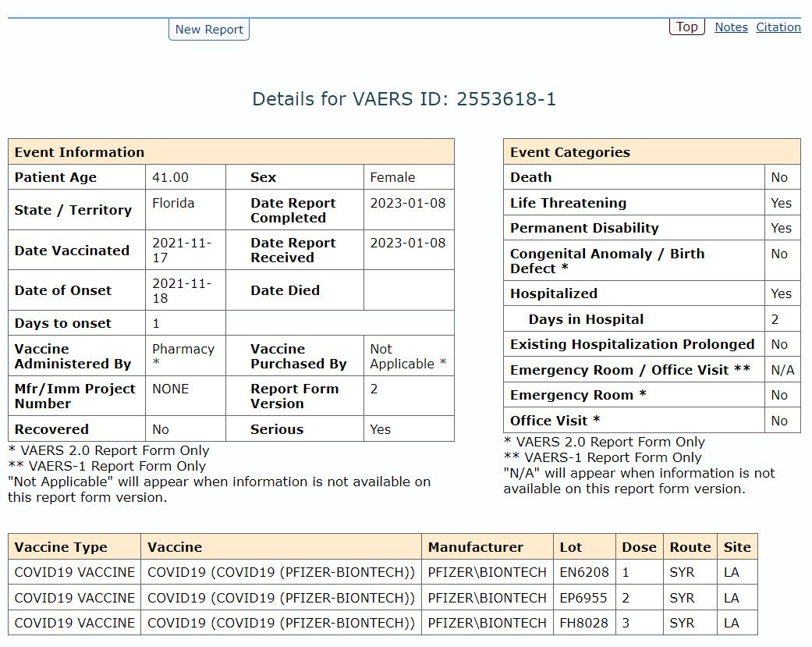This screenshot has height=647, width=812.
Task: Click the Patient Age label
Action: 55,177
